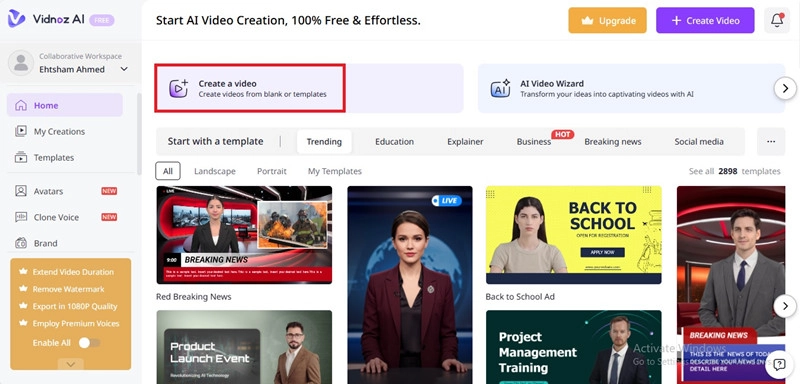Screen dimensions: 800x384
Task: Open the help chat bubble icon
Action: (779, 364)
